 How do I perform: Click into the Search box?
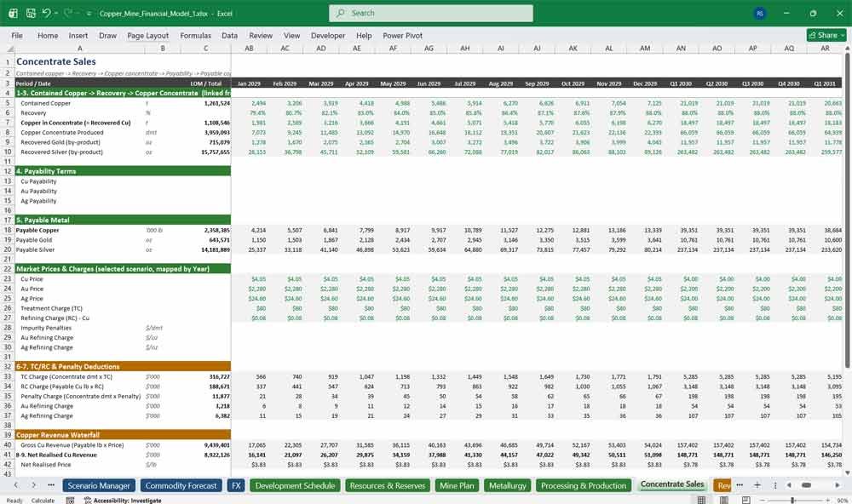(x=431, y=13)
